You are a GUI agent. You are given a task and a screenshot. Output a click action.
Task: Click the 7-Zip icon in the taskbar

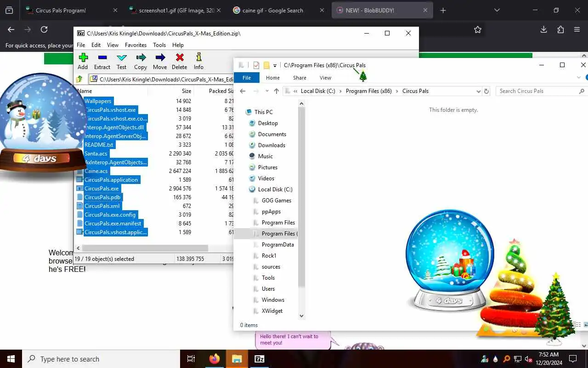coord(260,359)
